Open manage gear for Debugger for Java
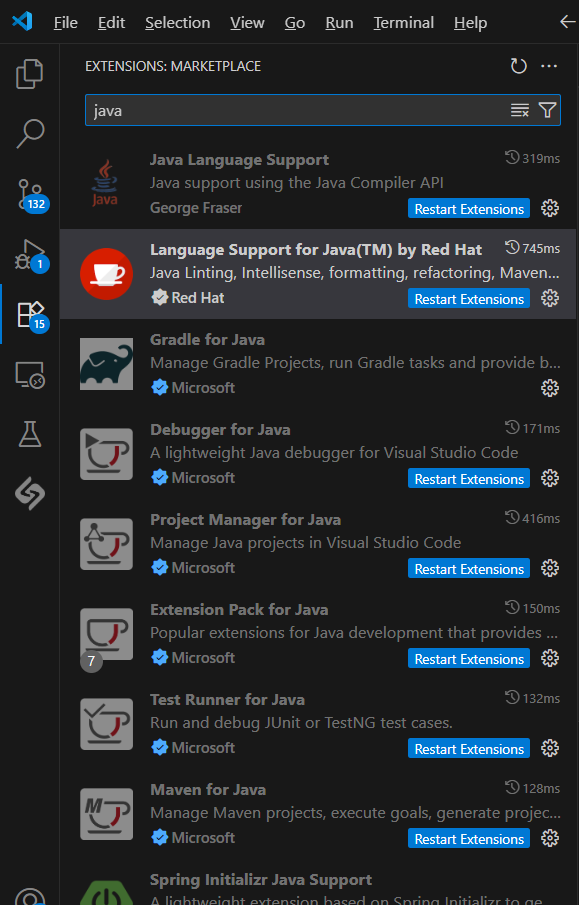 (550, 478)
